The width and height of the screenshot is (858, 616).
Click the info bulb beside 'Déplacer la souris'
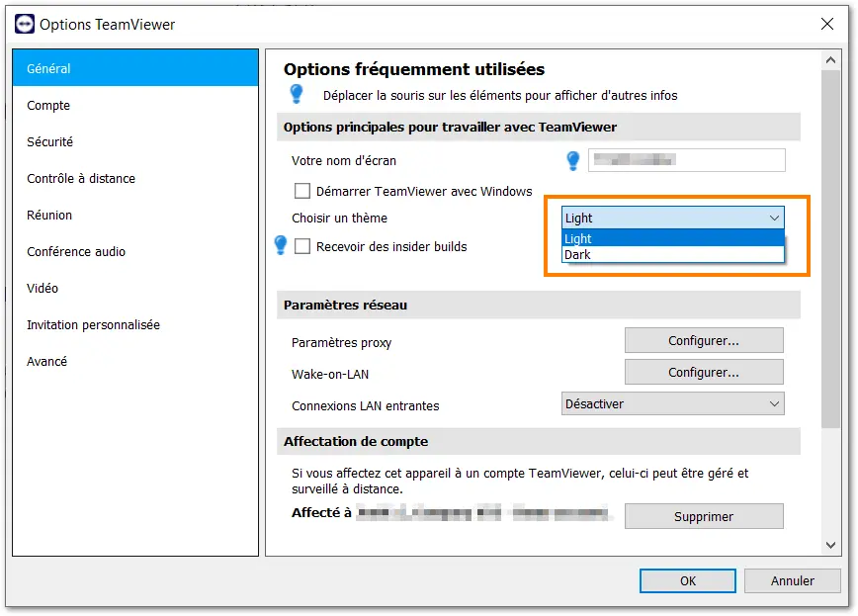click(x=297, y=94)
